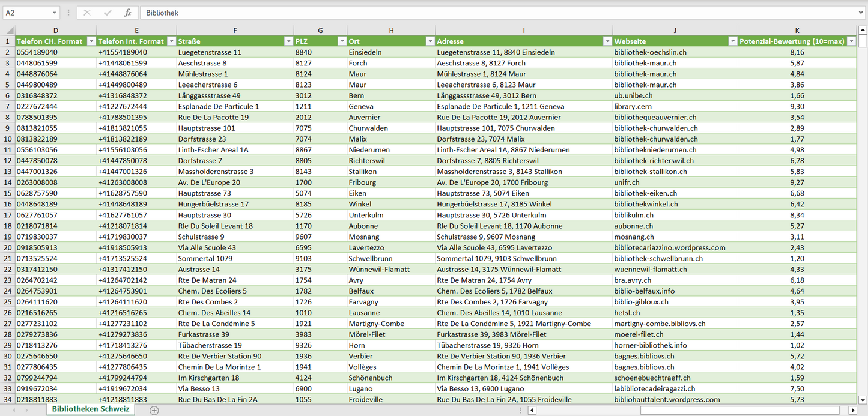Add a new sheet with the plus icon
This screenshot has width=868, height=416.
coord(154,410)
